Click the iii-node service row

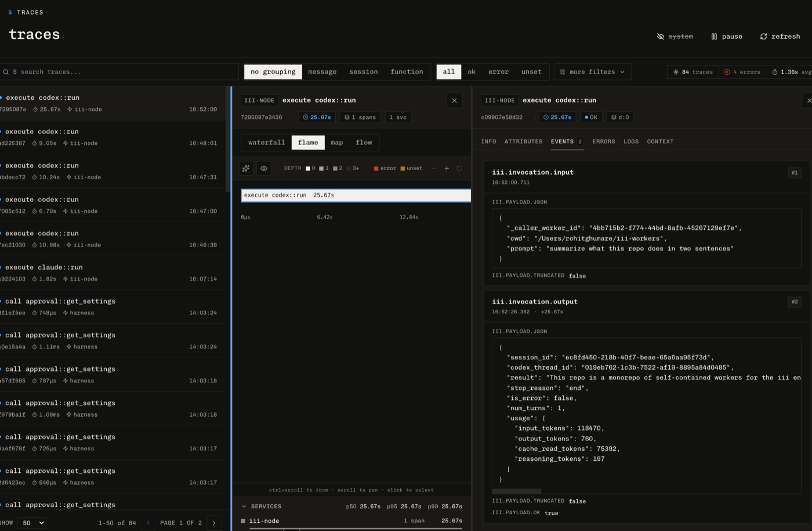pyautogui.click(x=351, y=521)
